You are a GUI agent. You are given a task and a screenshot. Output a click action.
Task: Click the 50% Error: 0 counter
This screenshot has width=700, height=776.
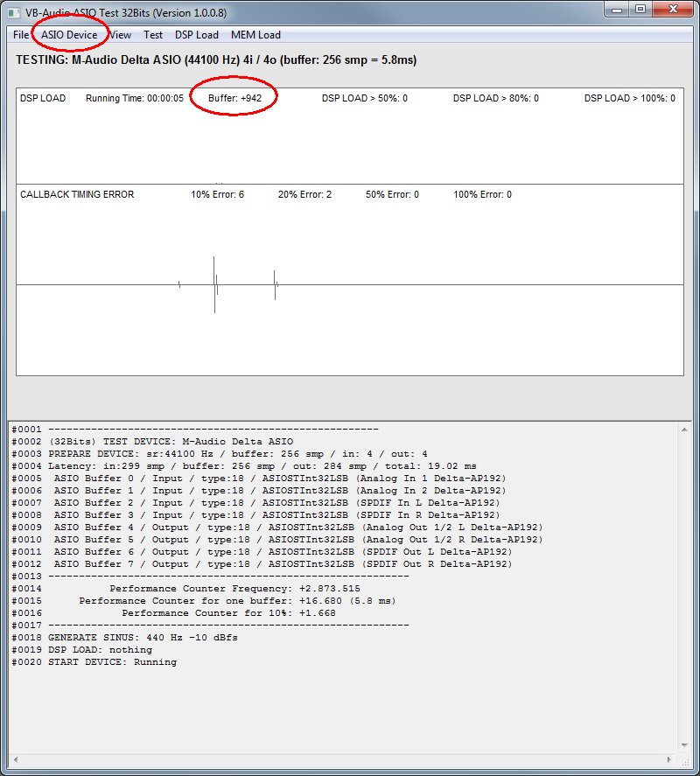point(392,194)
